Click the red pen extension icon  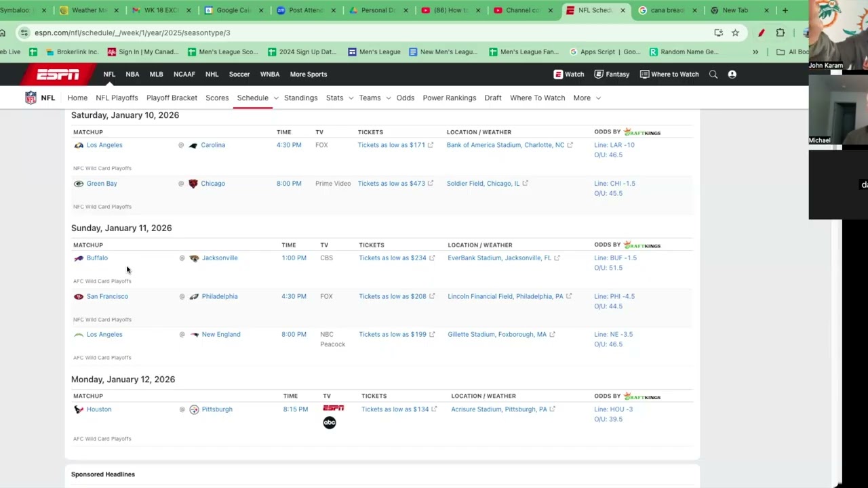tap(762, 33)
